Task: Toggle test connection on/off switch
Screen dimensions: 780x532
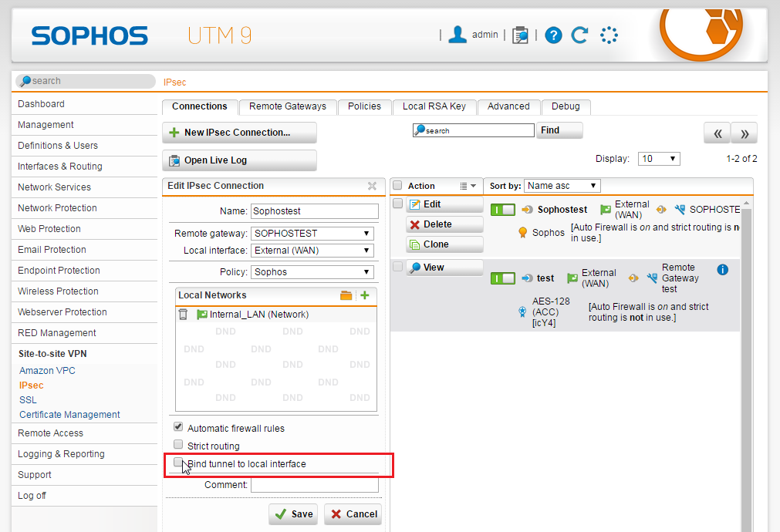Action: click(x=503, y=278)
